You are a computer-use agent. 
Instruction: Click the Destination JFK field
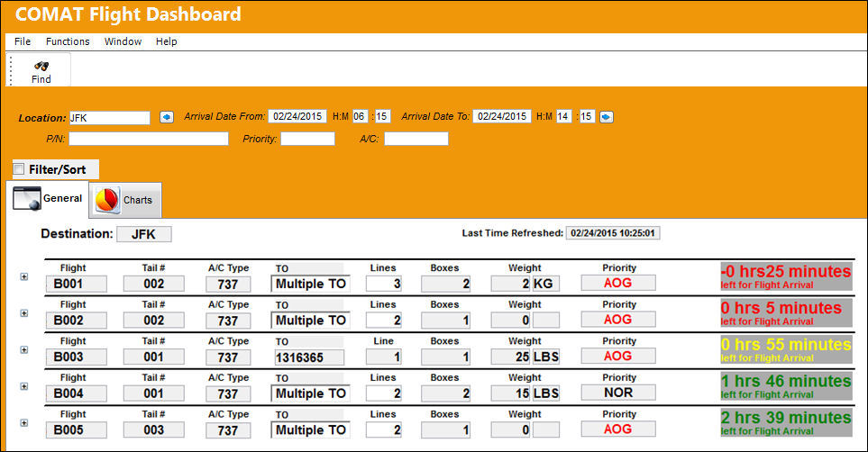pos(144,234)
